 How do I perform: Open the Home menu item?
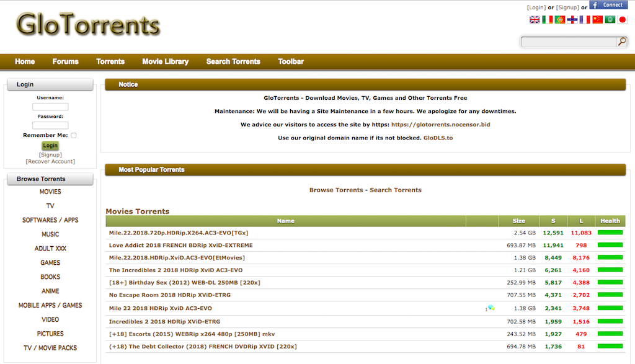pos(25,61)
